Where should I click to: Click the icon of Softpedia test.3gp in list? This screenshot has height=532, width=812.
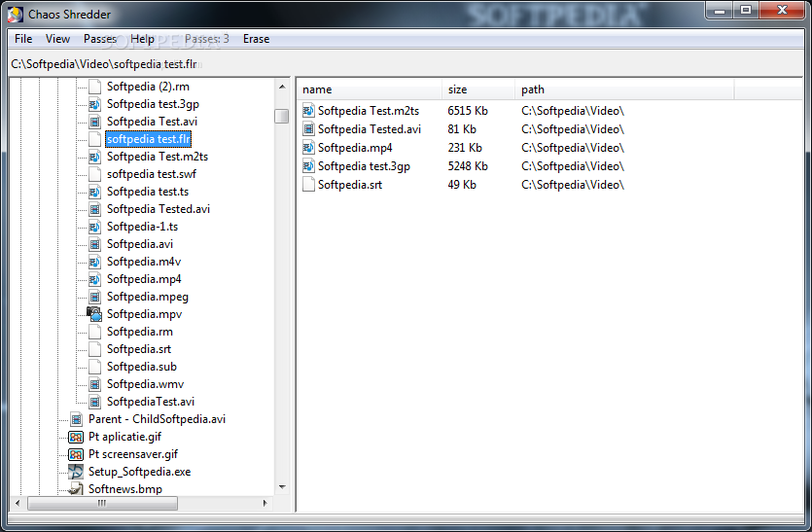(308, 166)
